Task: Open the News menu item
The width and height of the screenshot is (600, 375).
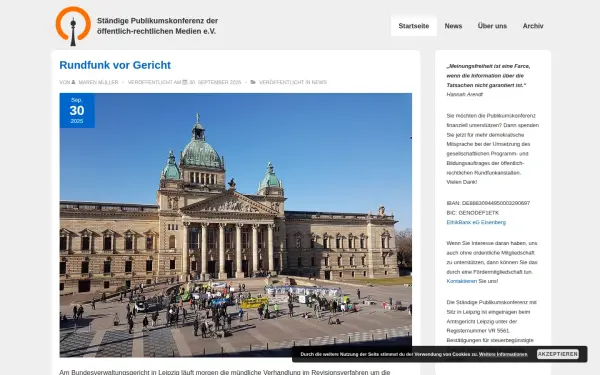Action: point(453,26)
